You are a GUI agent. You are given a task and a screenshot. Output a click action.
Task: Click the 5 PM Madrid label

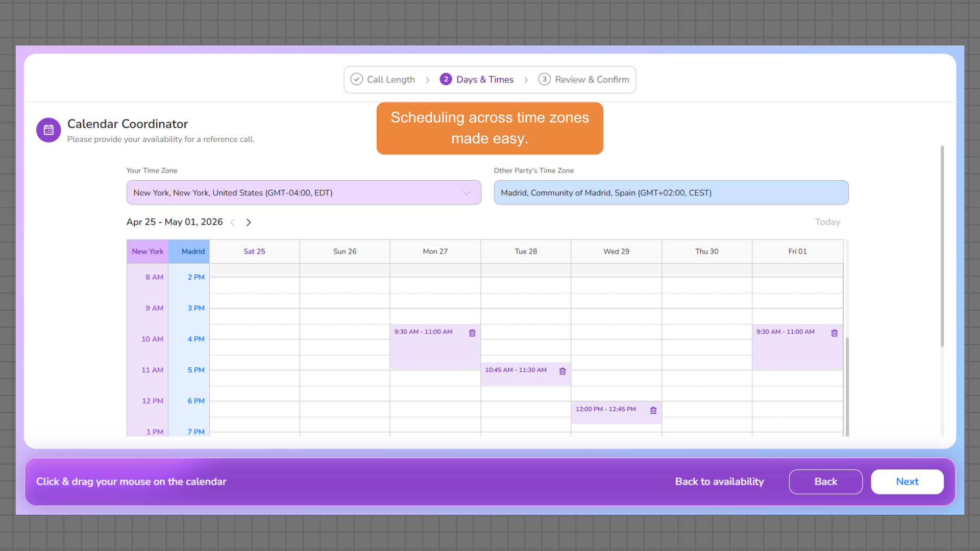point(196,370)
